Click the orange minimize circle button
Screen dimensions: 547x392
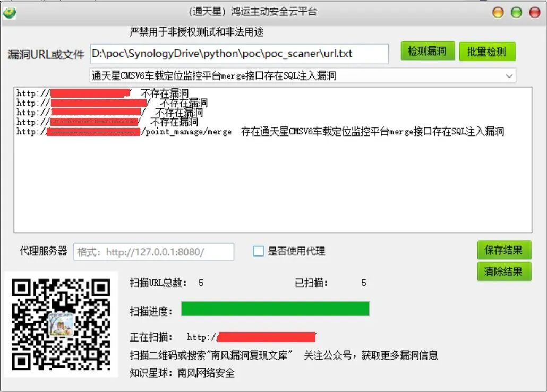[x=498, y=13]
